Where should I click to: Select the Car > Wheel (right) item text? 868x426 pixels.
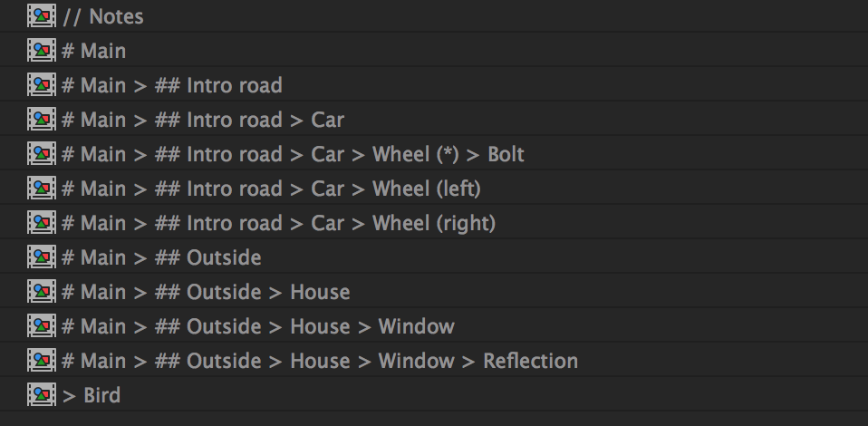coord(278,223)
